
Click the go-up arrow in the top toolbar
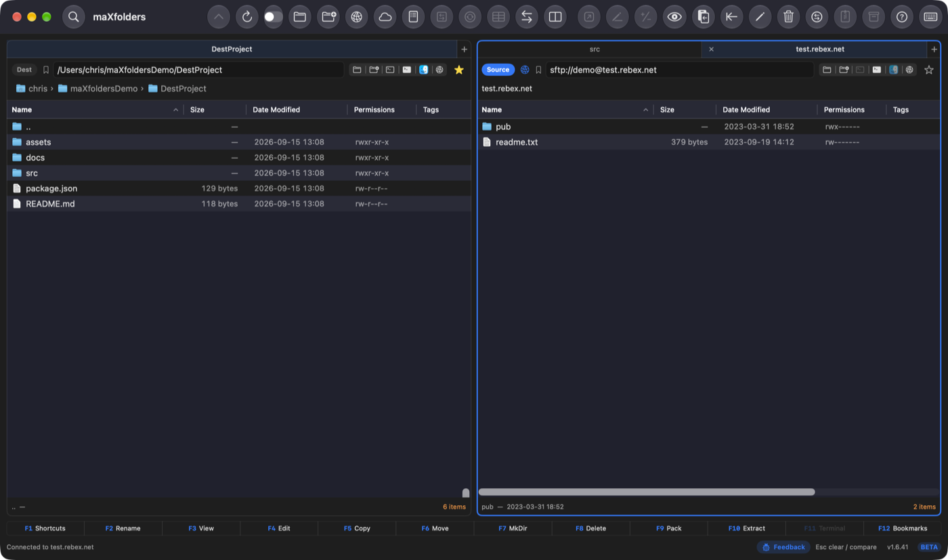tap(218, 17)
